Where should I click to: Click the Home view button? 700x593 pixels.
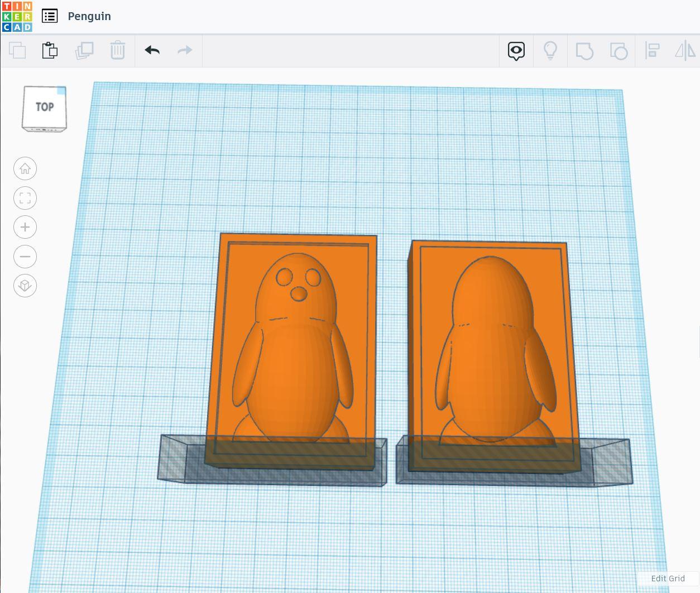tap(25, 168)
